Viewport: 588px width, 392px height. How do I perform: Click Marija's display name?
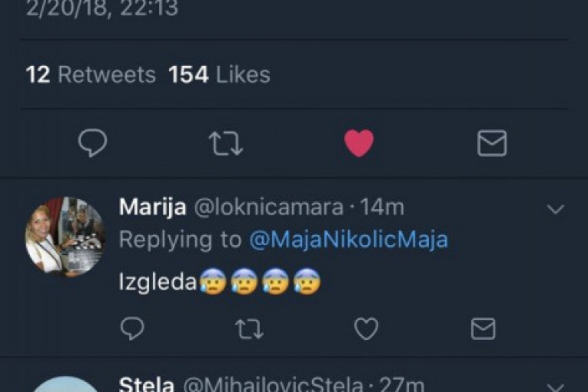point(152,208)
